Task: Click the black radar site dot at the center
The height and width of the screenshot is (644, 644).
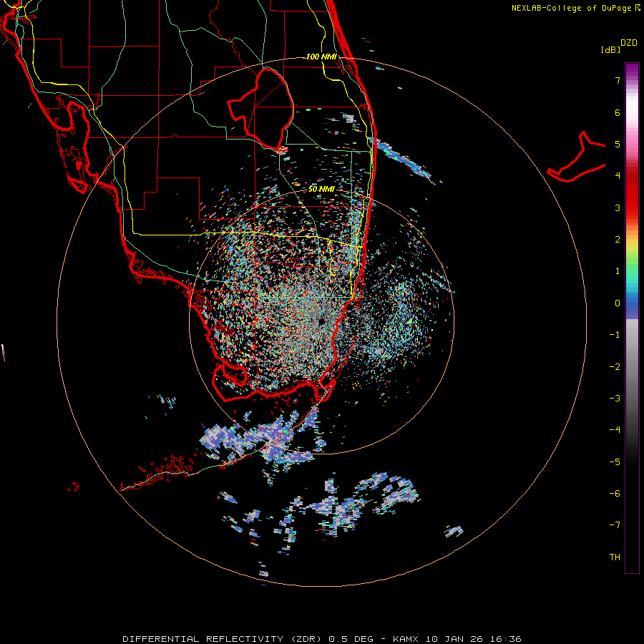Action: click(x=322, y=321)
